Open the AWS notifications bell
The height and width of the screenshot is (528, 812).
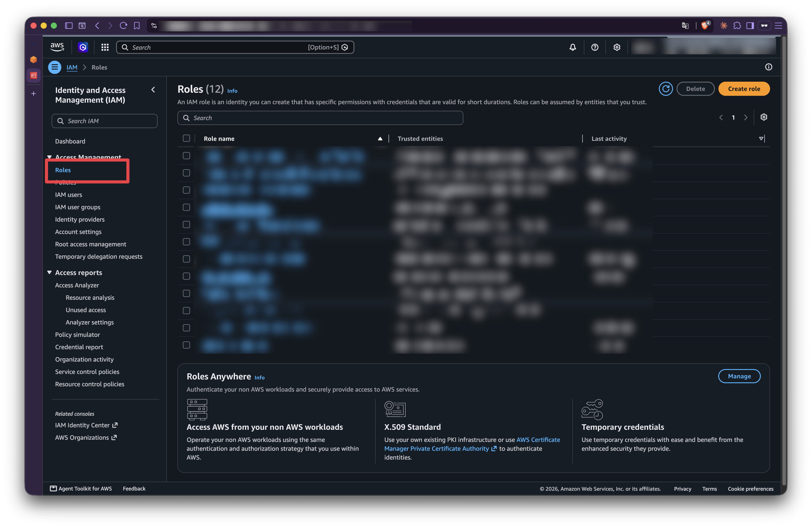pyautogui.click(x=573, y=47)
